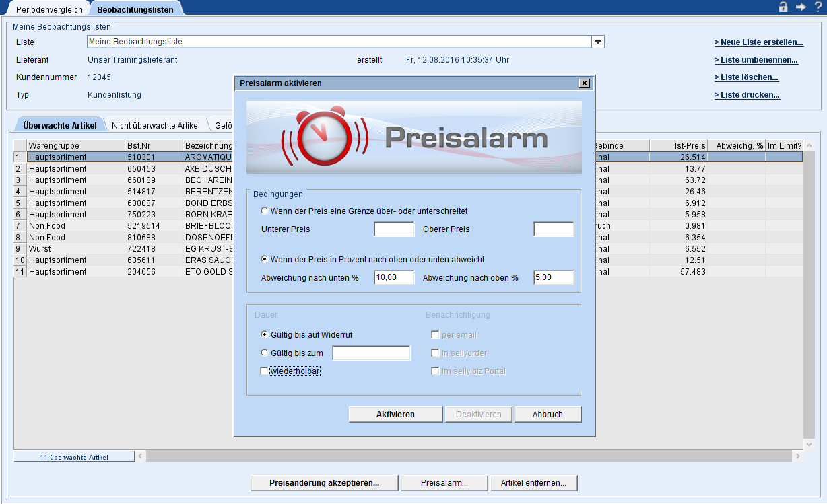Select Gültig bis zum radio button
The image size is (827, 504).
[265, 353]
